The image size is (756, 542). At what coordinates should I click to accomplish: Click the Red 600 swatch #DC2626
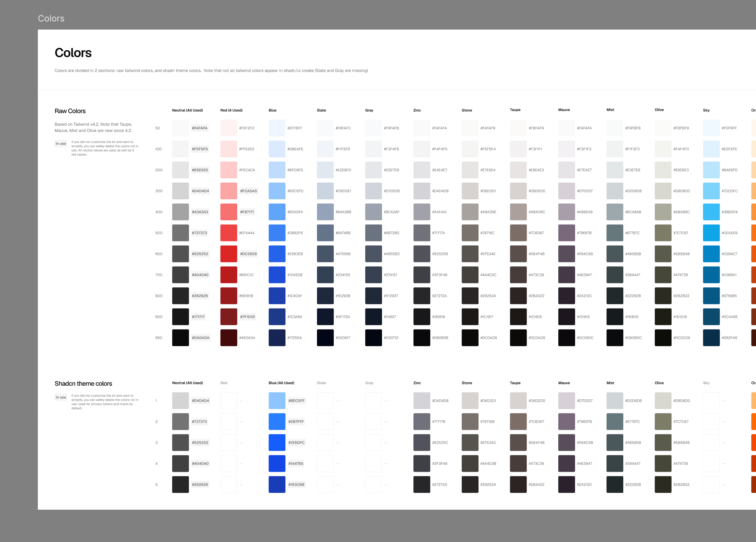pos(229,254)
